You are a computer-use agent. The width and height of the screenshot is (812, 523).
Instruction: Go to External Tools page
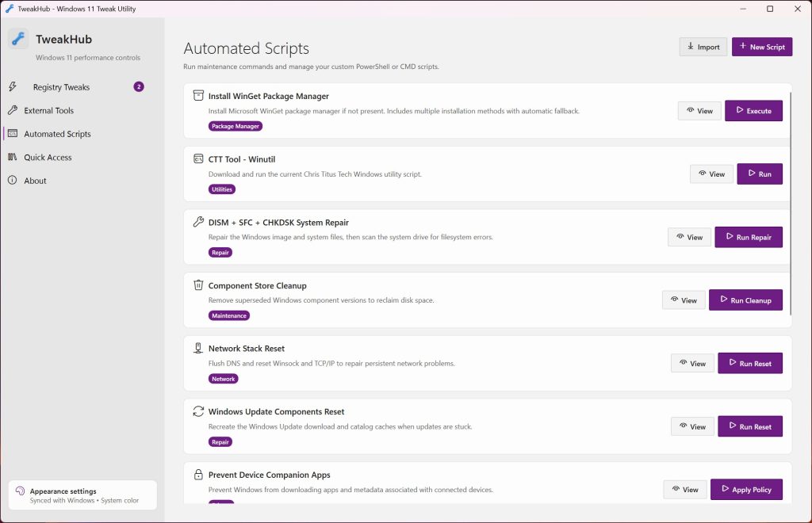coord(79,110)
